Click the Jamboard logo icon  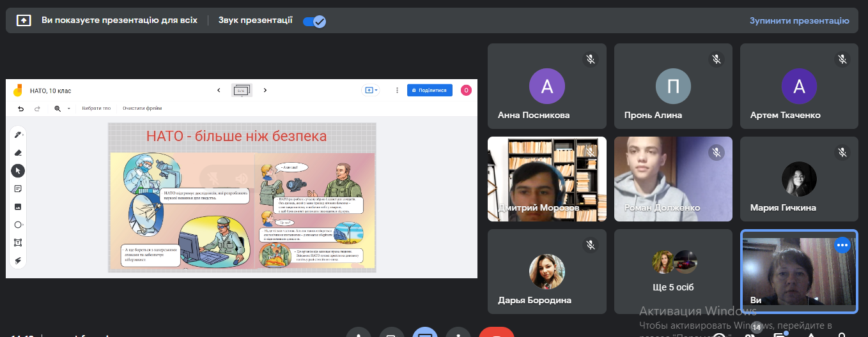click(x=18, y=91)
